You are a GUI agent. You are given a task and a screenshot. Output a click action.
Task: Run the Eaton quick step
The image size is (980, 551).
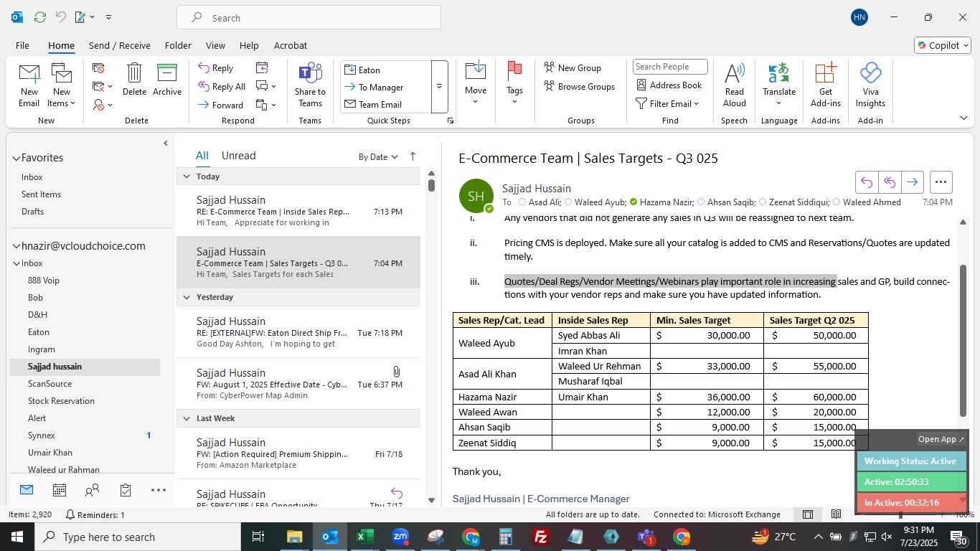(x=386, y=70)
